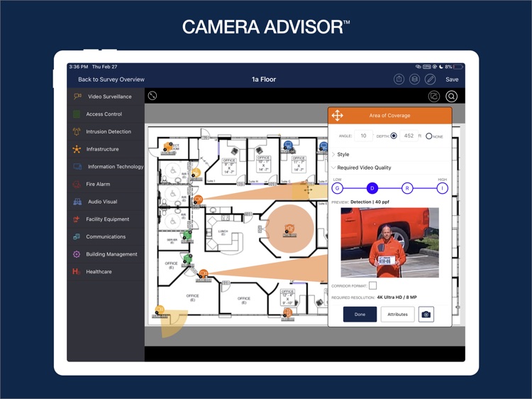Open the layers icon in top bar

point(414,79)
